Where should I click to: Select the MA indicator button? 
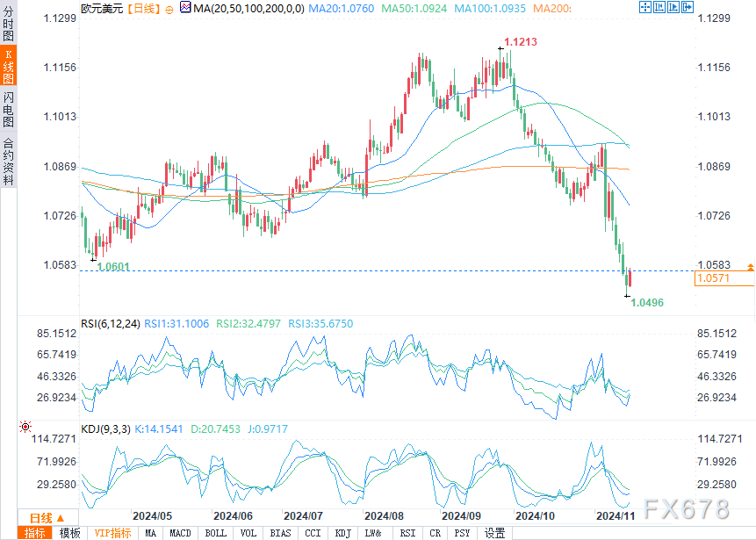tap(150, 533)
